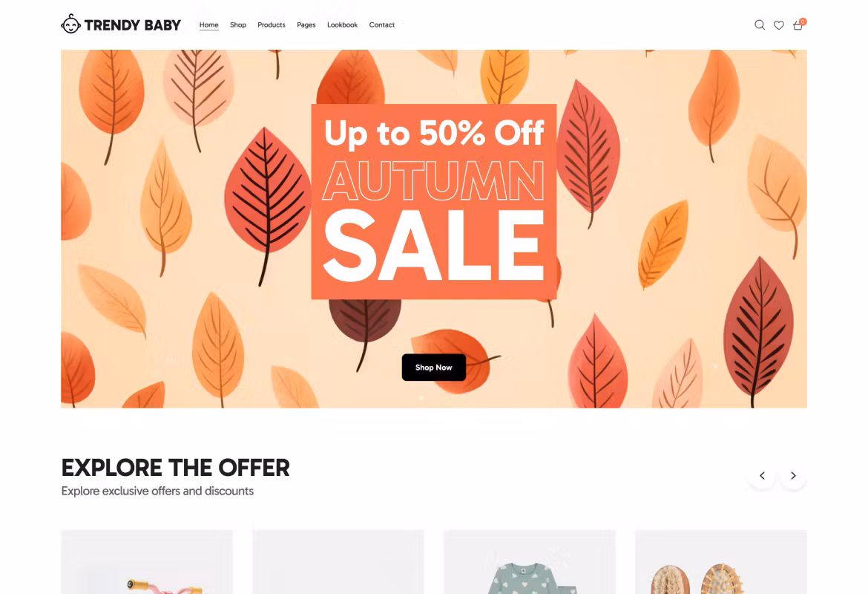Screen dimensions: 868x594
Task: Open the search magnifier icon
Action: tap(760, 25)
